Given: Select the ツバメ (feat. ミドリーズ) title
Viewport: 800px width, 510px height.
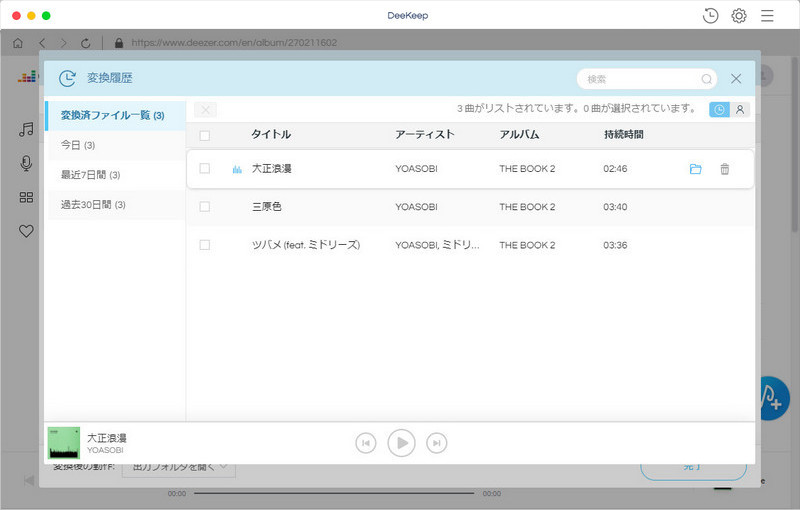Looking at the screenshot, I should tap(306, 245).
